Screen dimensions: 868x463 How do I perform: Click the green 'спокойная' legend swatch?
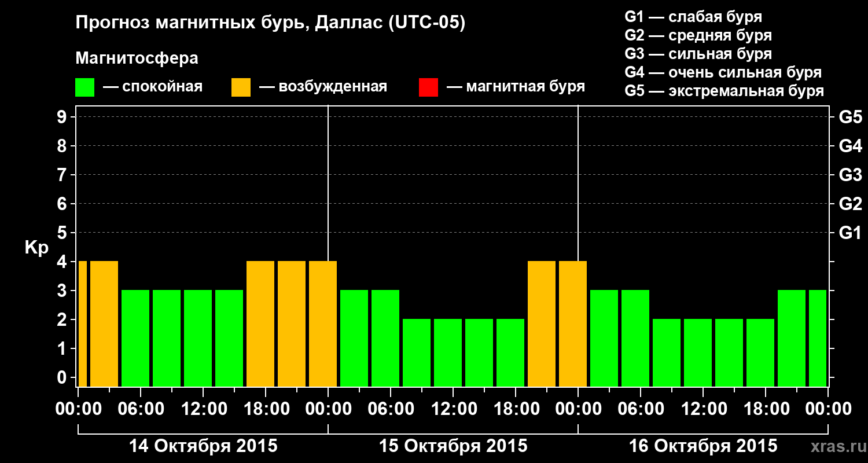[84, 87]
